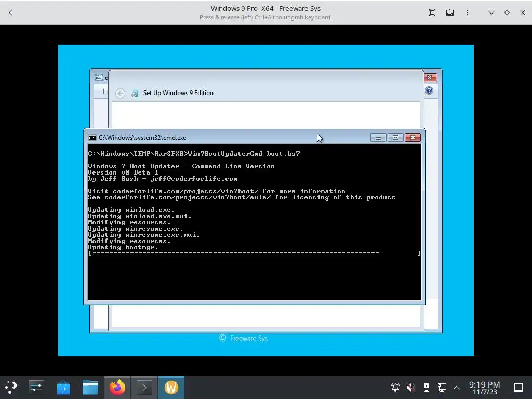Viewport: 532px width, 399px height.
Task: Launch the Discover software store
Action: (63, 388)
